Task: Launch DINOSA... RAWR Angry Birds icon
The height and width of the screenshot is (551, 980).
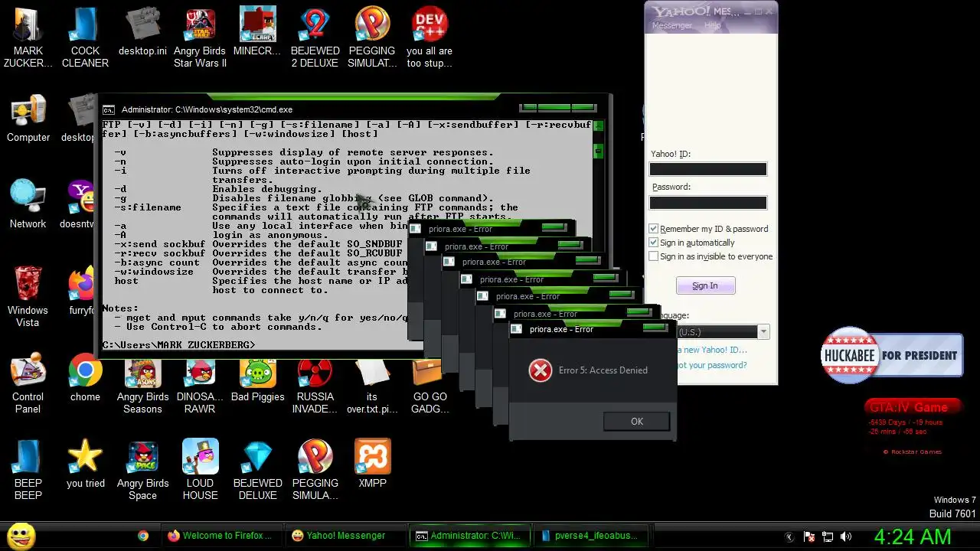Action: [200, 383]
